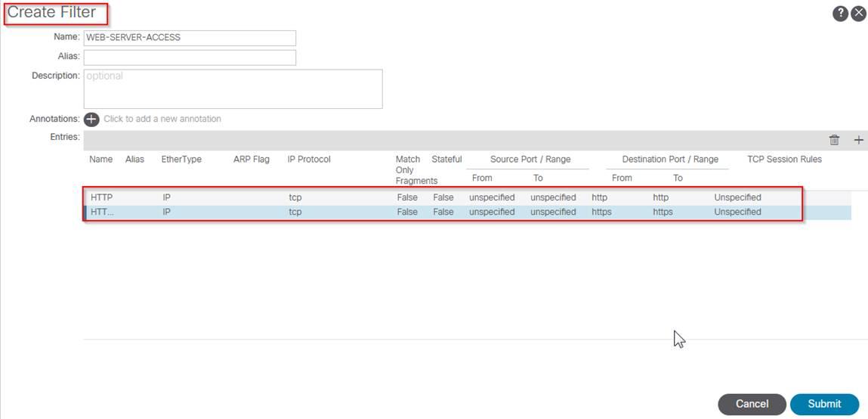Click the IP Protocol column header

309,160
